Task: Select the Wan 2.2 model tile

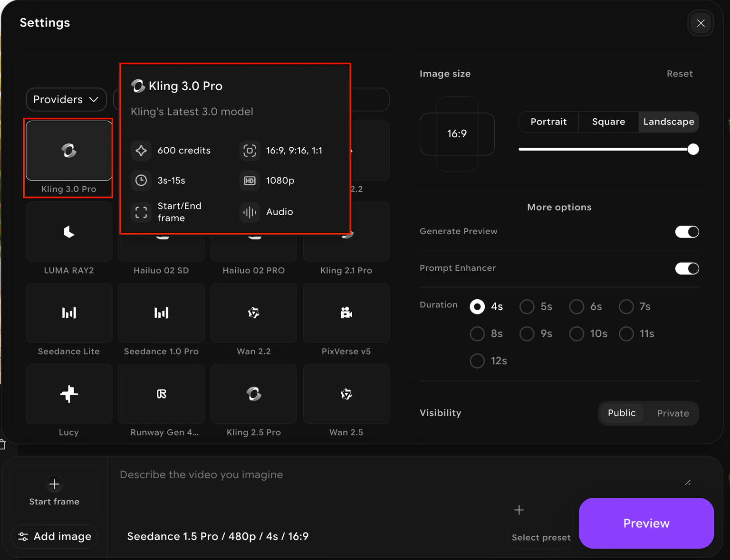Action: [x=254, y=313]
